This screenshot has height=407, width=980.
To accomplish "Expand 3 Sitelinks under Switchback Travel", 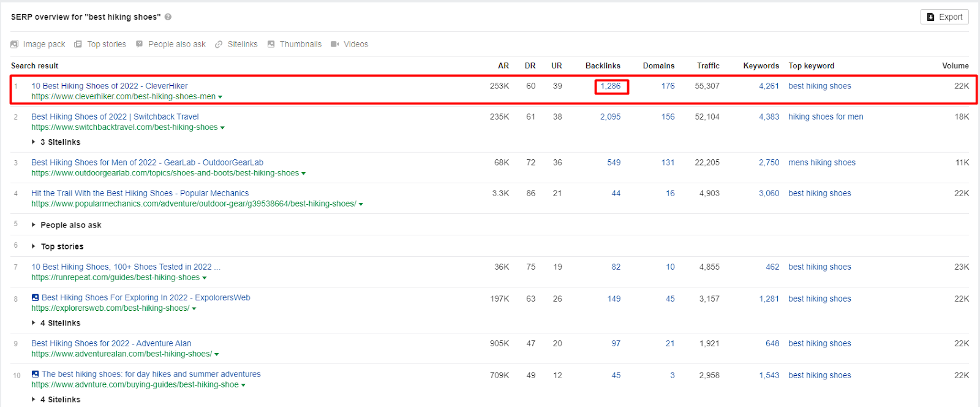I will (x=56, y=142).
